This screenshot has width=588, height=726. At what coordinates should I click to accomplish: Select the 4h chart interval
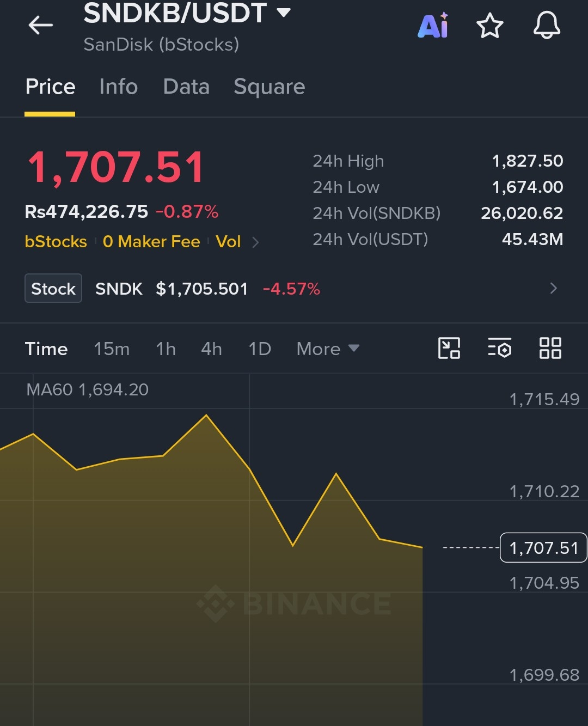point(211,349)
